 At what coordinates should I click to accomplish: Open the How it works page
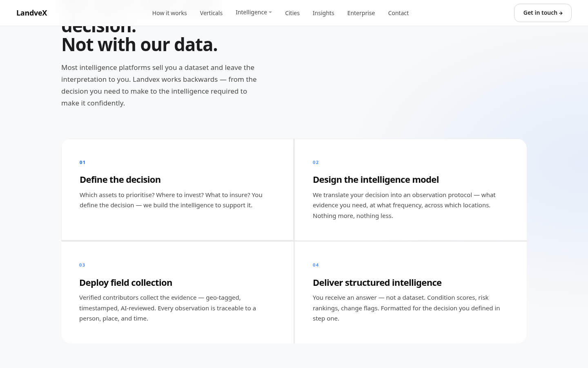[x=169, y=13]
